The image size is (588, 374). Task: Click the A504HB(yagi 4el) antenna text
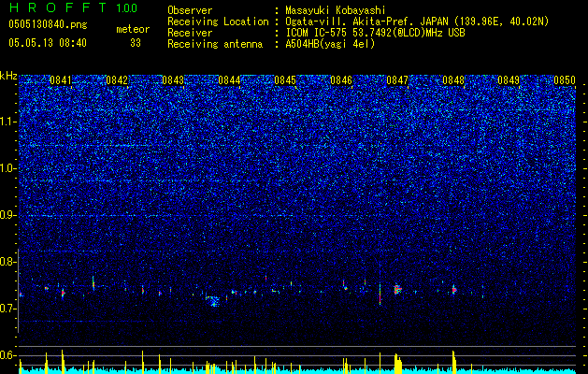click(330, 44)
